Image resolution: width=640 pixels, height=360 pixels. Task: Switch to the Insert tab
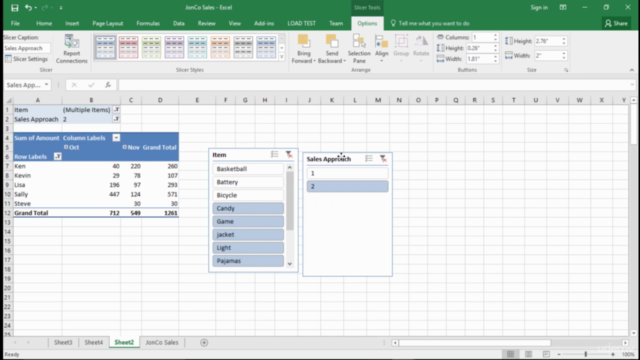pyautogui.click(x=72, y=23)
